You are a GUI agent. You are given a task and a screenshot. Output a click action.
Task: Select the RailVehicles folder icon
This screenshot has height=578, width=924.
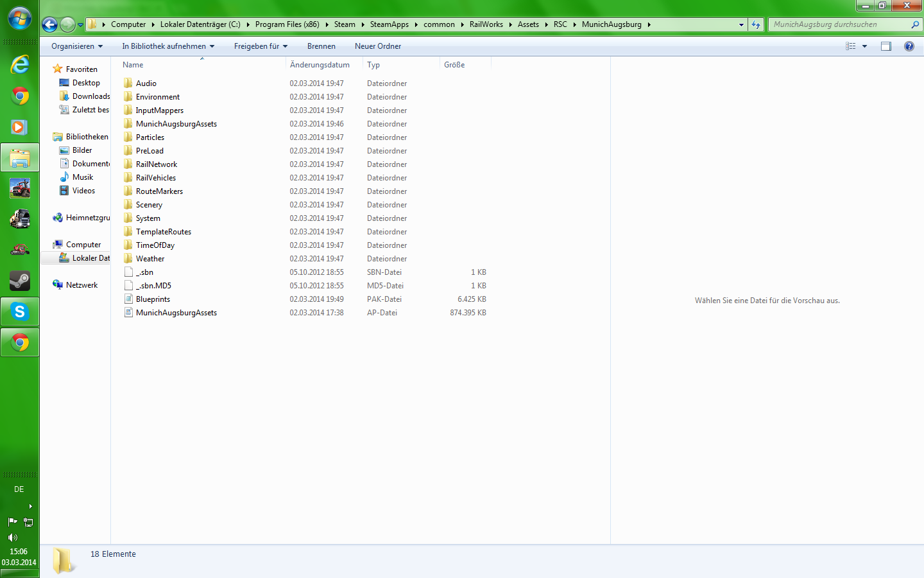[128, 178]
